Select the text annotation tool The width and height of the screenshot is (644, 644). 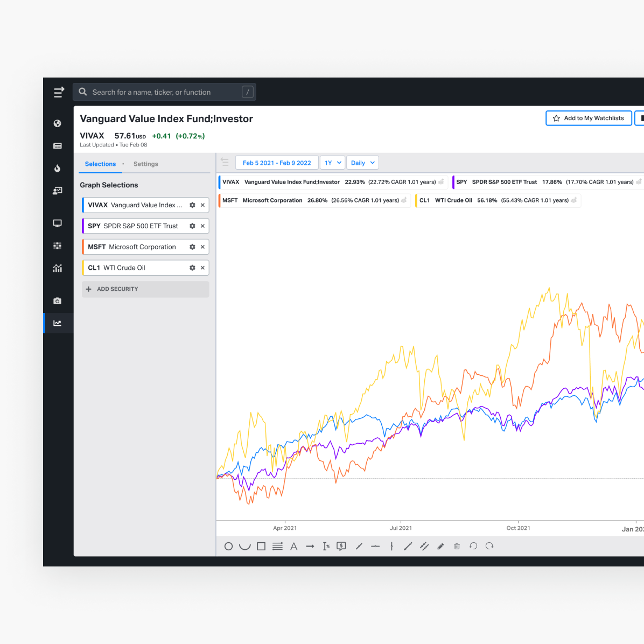tap(293, 546)
